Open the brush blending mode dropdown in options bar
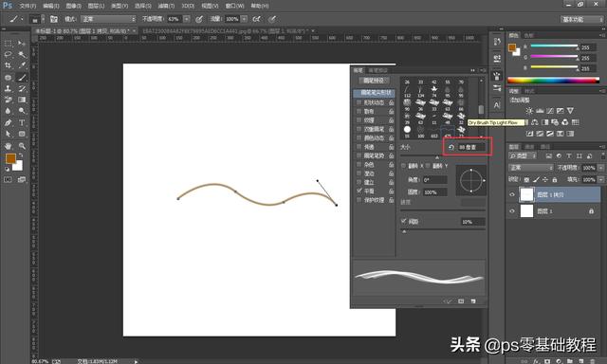This screenshot has height=364, width=607. (x=108, y=19)
